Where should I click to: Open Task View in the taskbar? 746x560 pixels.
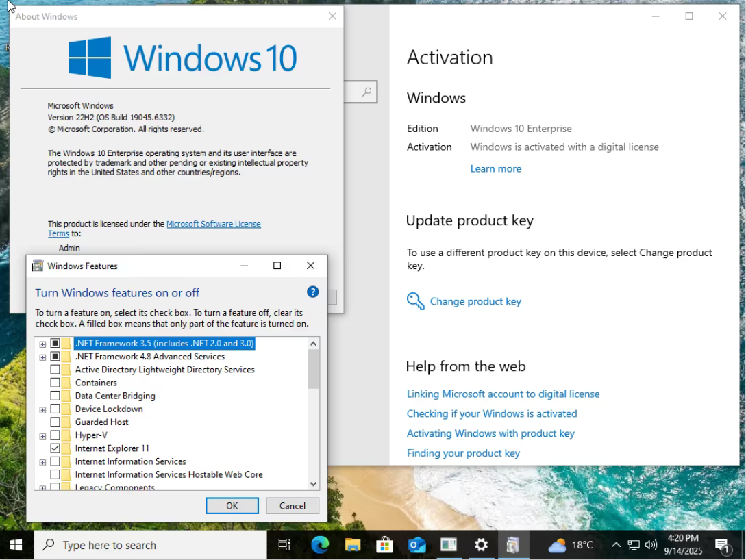tap(284, 545)
